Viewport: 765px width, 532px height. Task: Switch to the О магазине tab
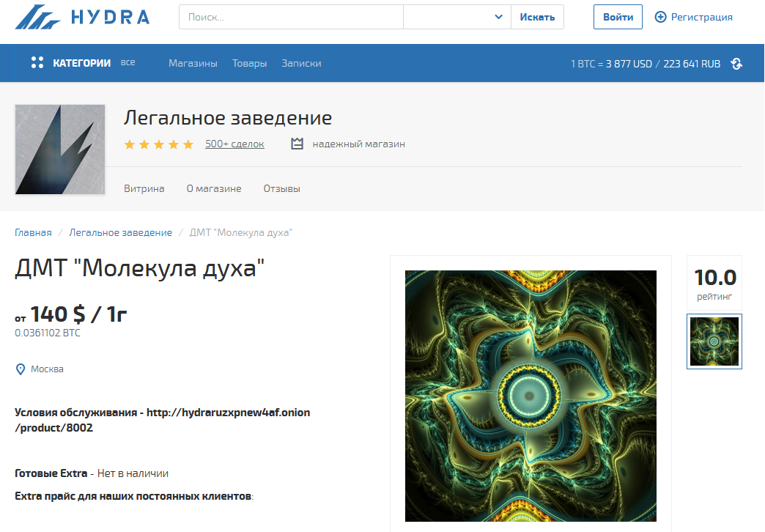tap(214, 188)
